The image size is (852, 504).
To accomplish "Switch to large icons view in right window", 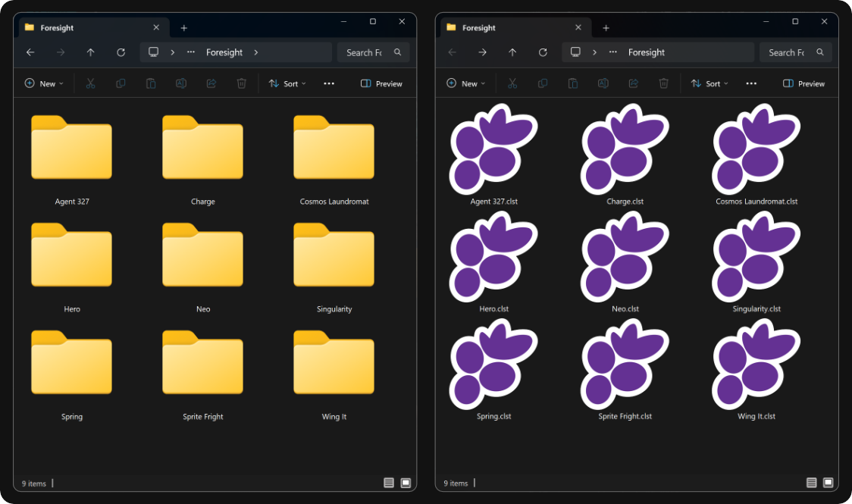I will (x=828, y=482).
